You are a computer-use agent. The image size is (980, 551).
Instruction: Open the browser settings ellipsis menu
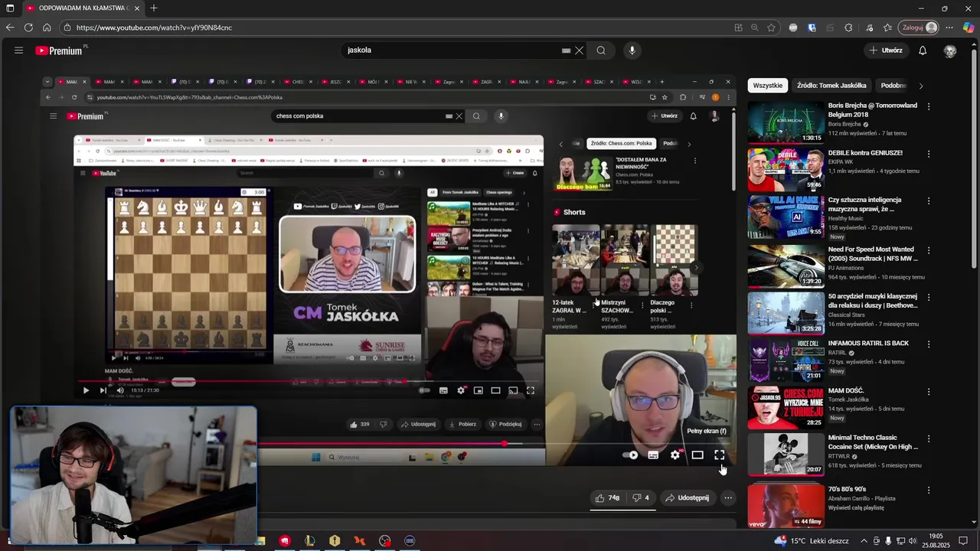(949, 28)
